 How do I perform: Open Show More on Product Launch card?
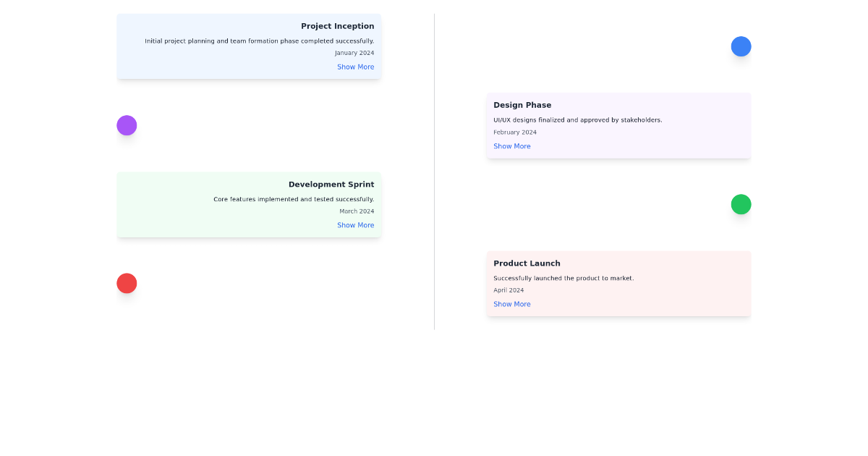(x=512, y=304)
